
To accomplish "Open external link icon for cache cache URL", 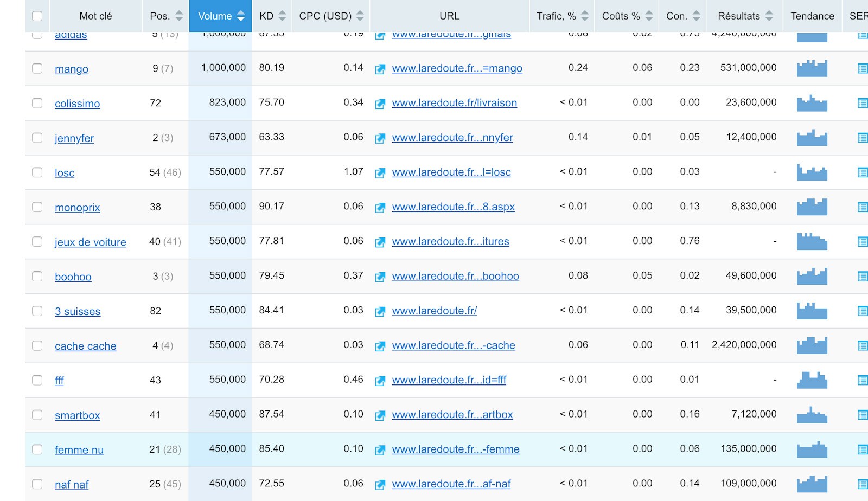I will [x=380, y=346].
